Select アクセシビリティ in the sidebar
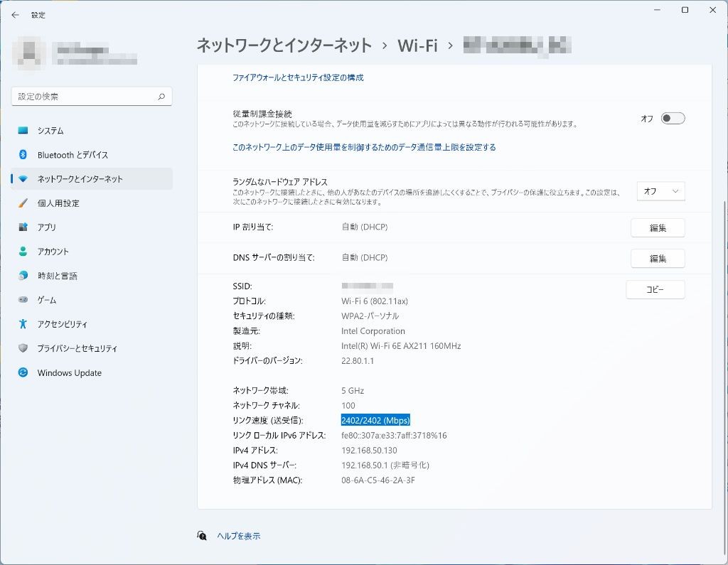Viewport: 728px width, 565px height. coord(63,324)
